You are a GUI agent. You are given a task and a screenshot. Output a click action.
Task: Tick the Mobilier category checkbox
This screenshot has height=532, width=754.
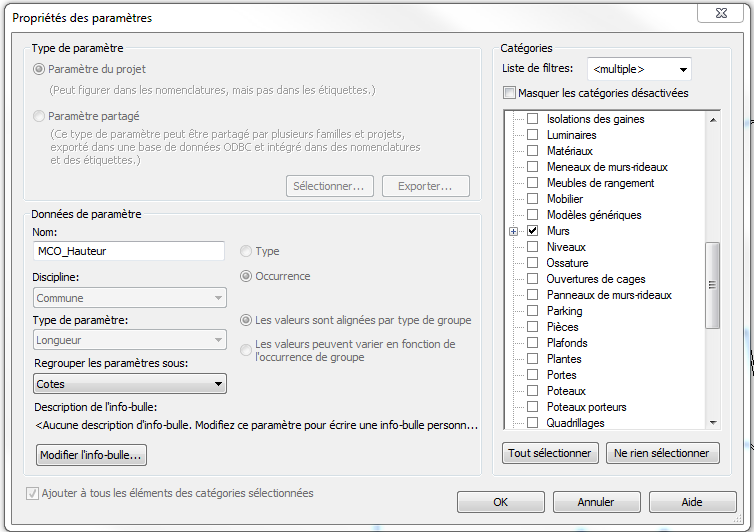point(532,199)
